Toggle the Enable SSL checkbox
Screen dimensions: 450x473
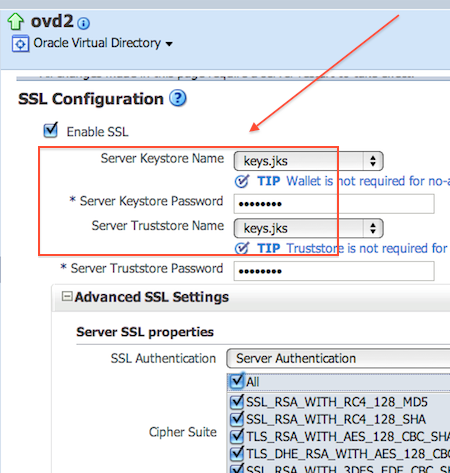click(51, 130)
